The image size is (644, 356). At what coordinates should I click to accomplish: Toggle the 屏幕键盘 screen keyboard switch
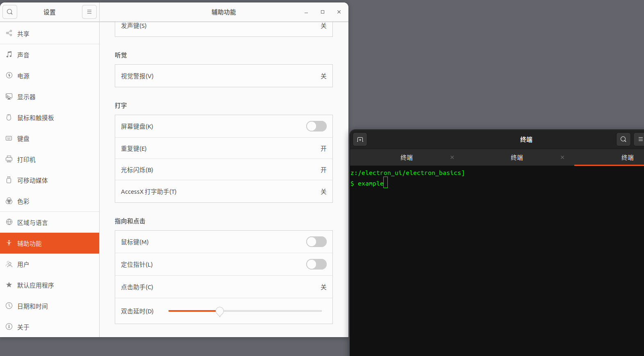point(316,126)
